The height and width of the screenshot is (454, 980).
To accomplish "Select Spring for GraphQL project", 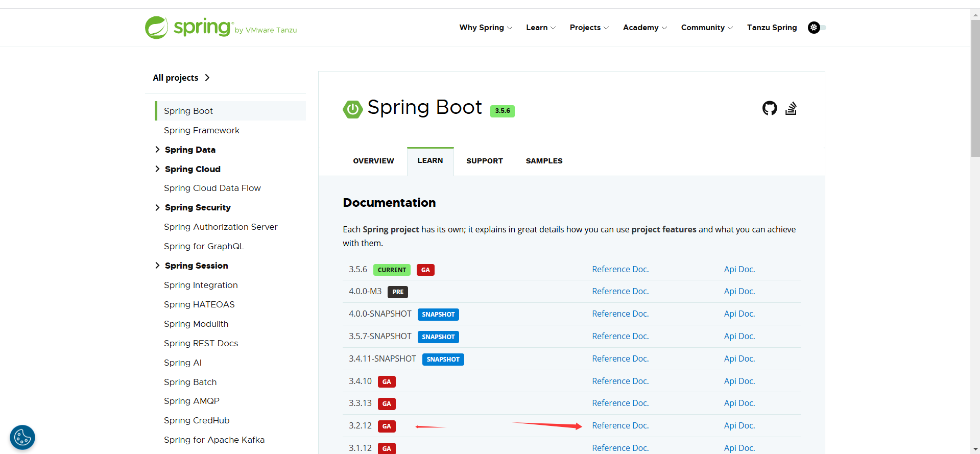I will pos(204,246).
